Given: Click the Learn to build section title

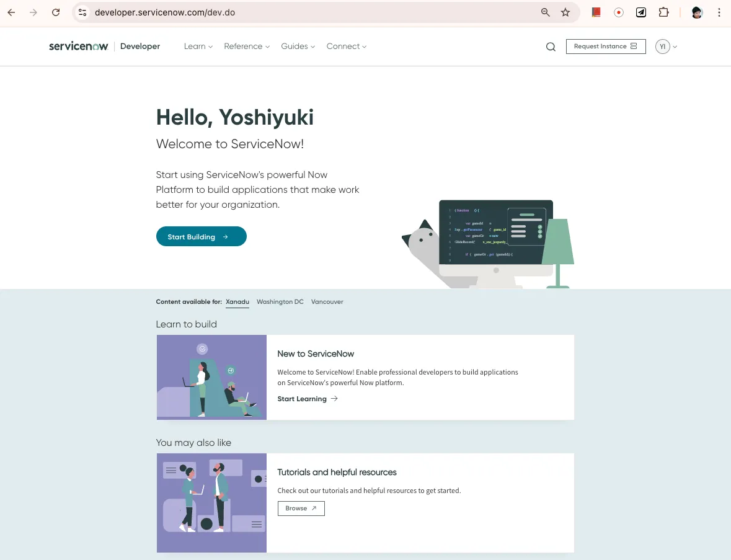Looking at the screenshot, I should (186, 324).
